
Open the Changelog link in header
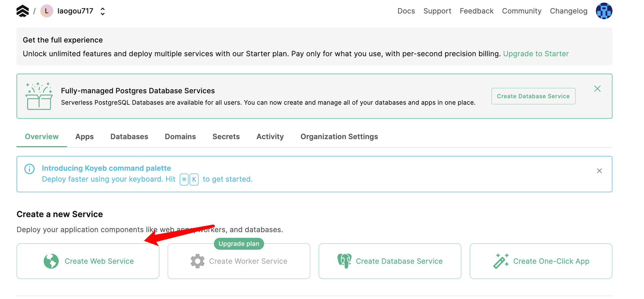pos(568,11)
